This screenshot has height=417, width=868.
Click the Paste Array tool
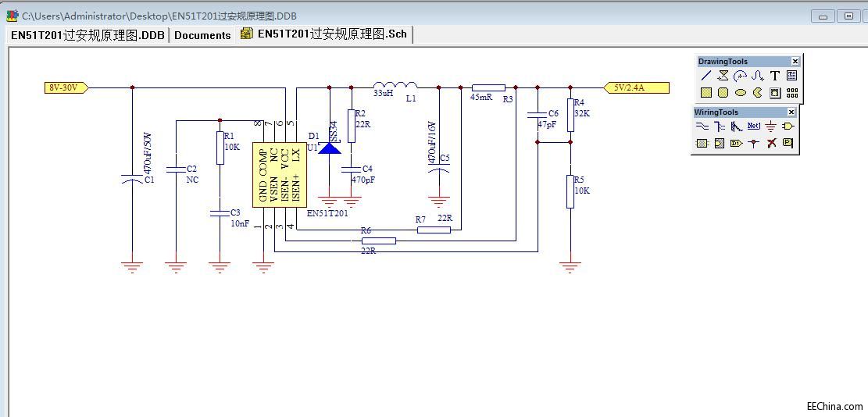(792, 93)
